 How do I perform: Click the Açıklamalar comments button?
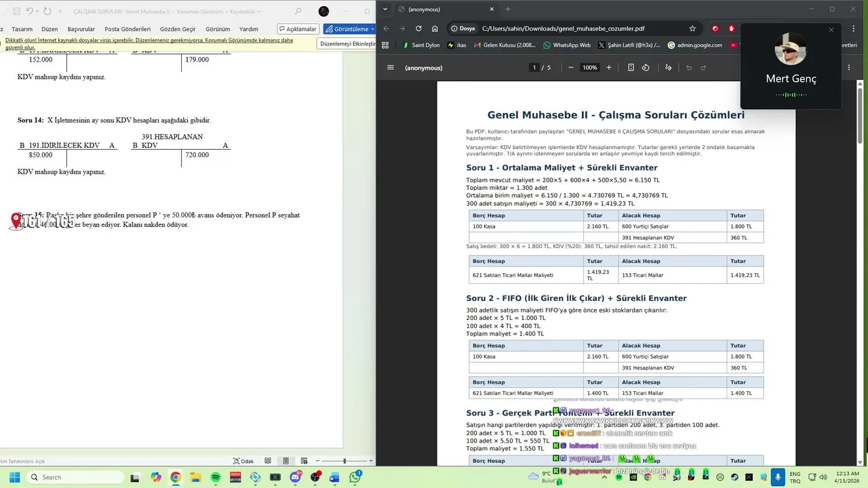(298, 29)
